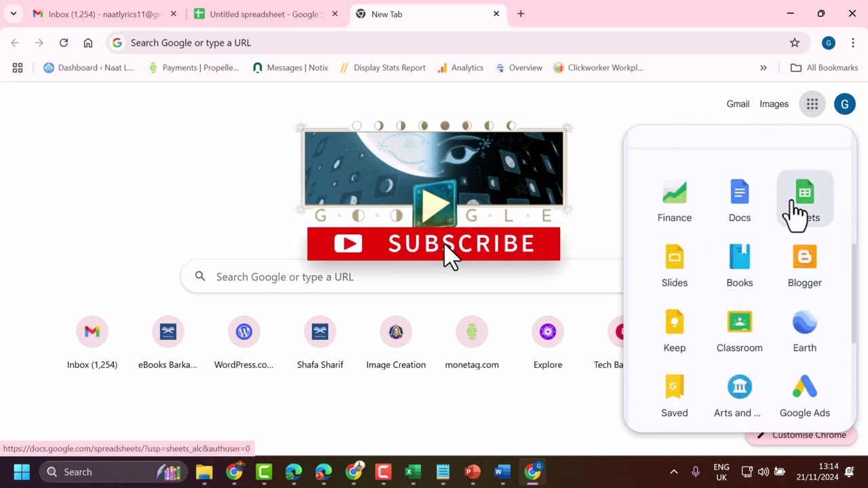Expand the tab search dropdown arrow
This screenshot has width=868, height=488.
[13, 14]
